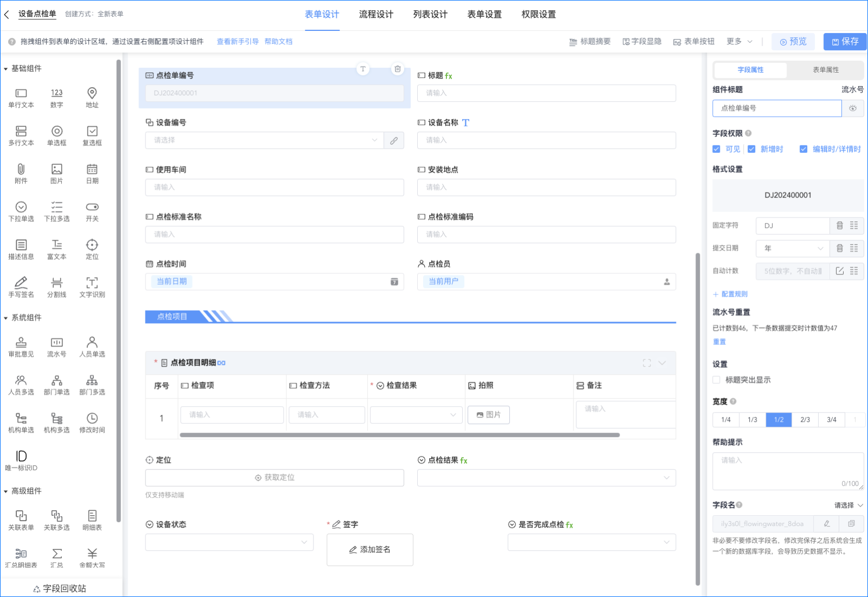
Task: Select the 开关 component in sidebar
Action: point(92,211)
